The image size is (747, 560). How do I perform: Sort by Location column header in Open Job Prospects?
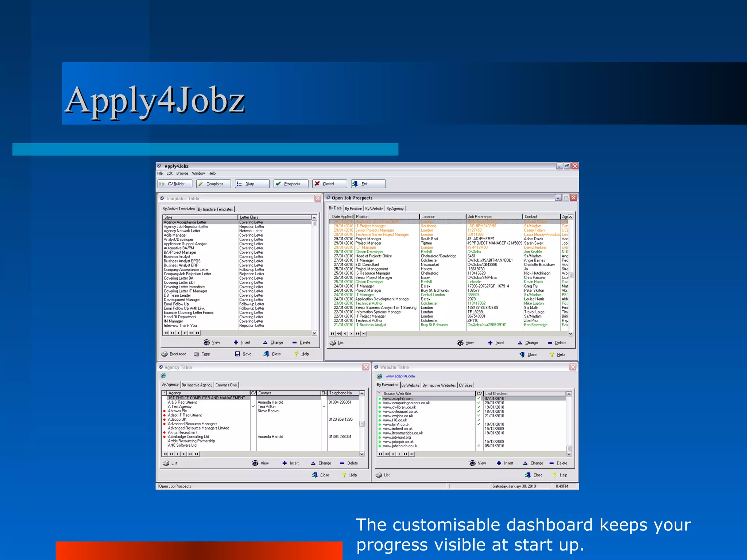pyautogui.click(x=442, y=217)
